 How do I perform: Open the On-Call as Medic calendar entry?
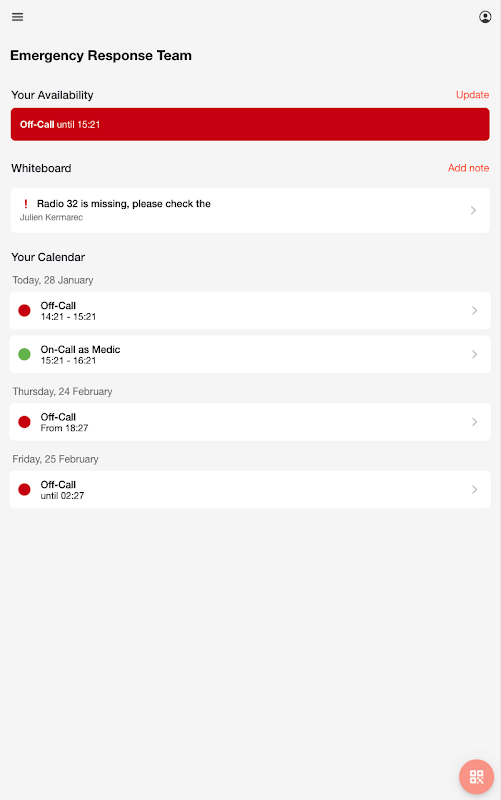pos(250,354)
